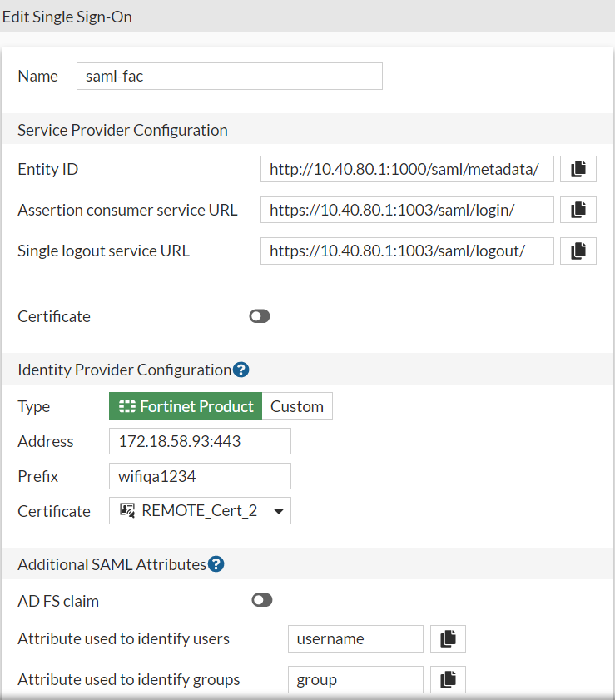Copy the group identifier attribute
This screenshot has width=615, height=700.
coord(448,679)
